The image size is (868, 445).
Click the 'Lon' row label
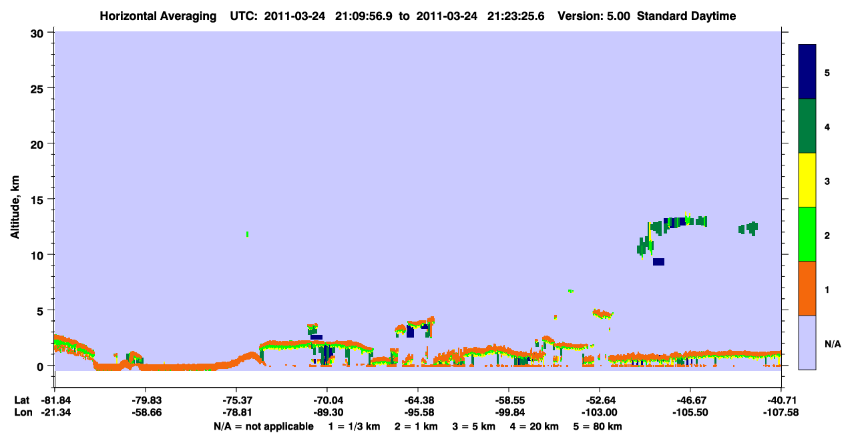(22, 412)
